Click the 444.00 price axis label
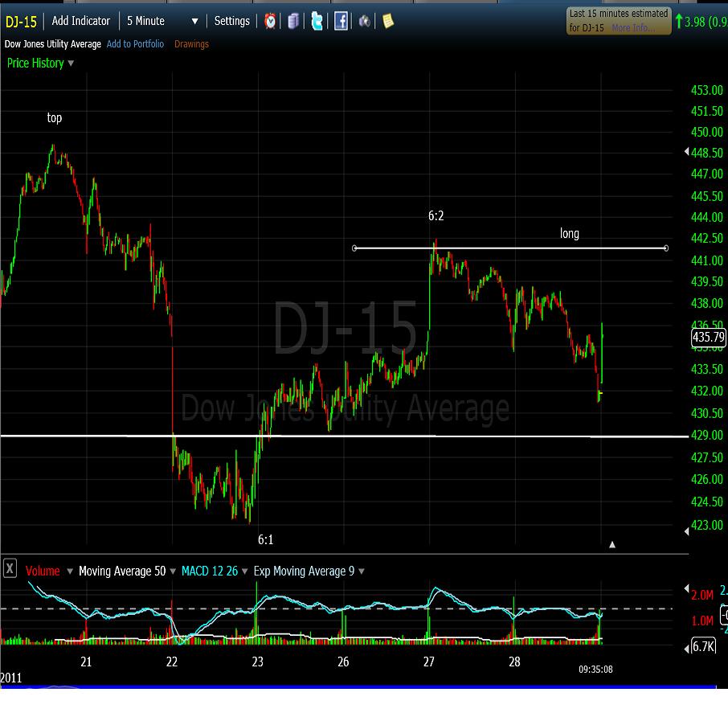 coord(706,217)
